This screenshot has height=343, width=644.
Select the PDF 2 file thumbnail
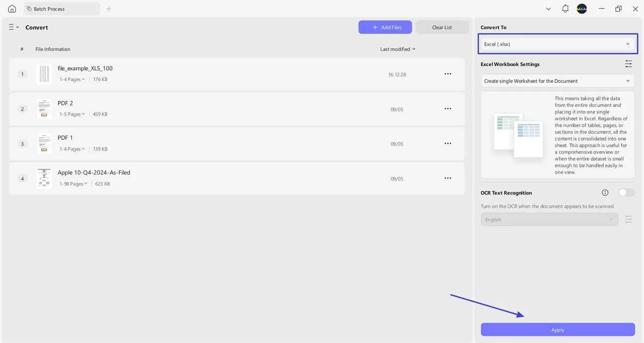tap(44, 109)
